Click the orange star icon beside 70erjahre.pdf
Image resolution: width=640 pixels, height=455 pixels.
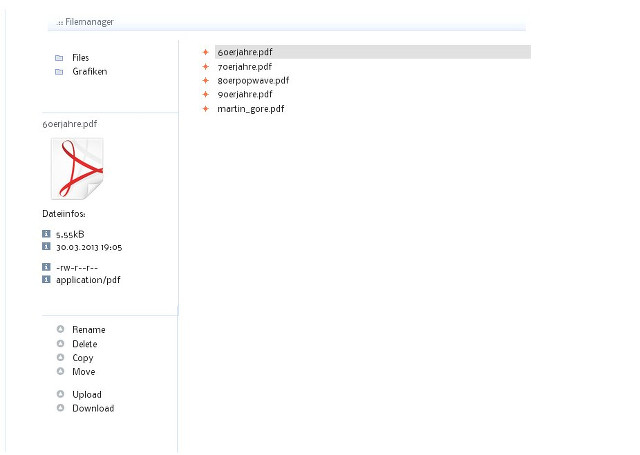[206, 67]
